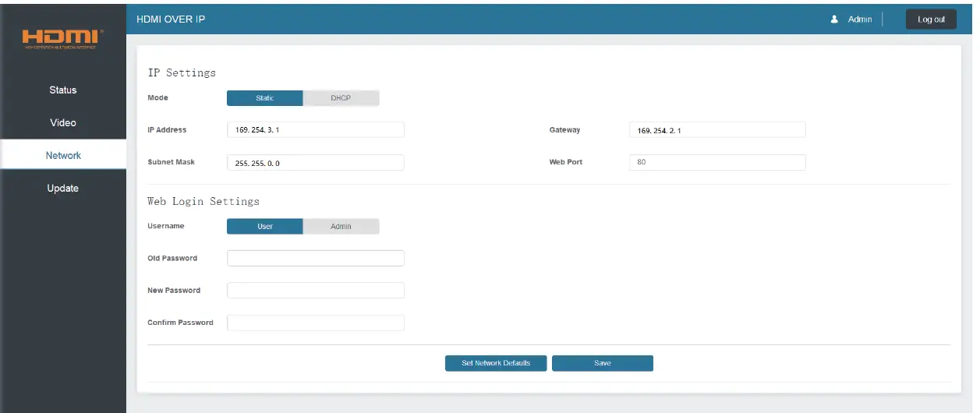Click the Web Port label
Image resolution: width=980 pixels, height=413 pixels.
point(565,162)
